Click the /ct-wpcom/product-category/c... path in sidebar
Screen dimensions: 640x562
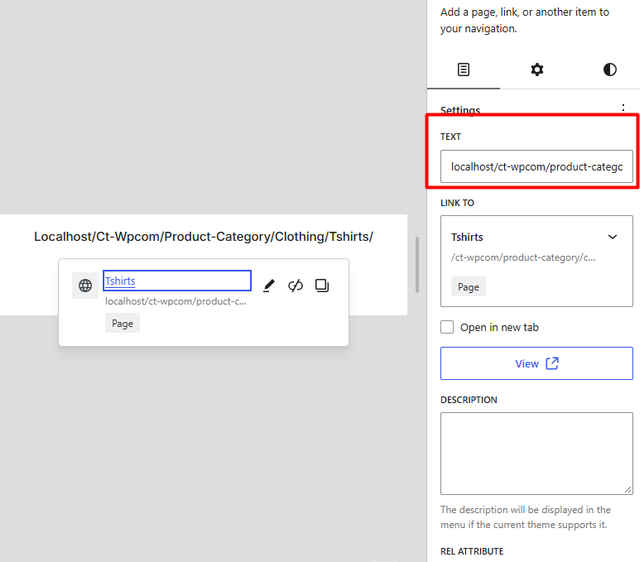(x=523, y=258)
